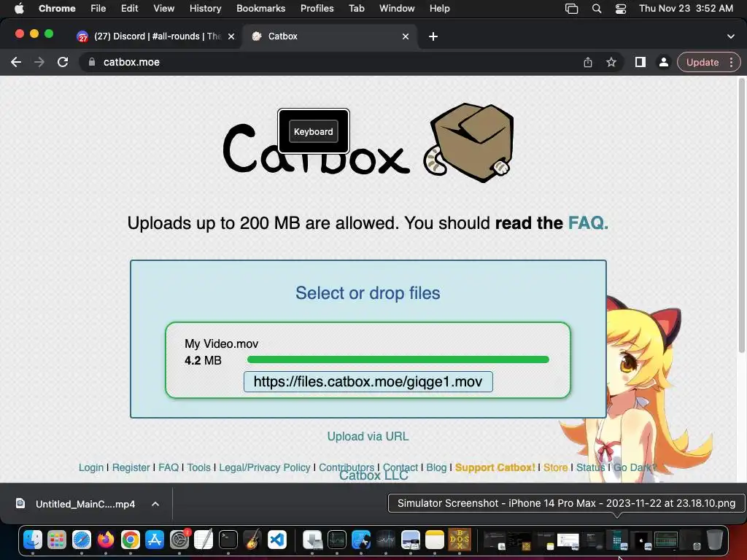Open the Notes app in dock
This screenshot has width=747, height=560.
click(435, 540)
